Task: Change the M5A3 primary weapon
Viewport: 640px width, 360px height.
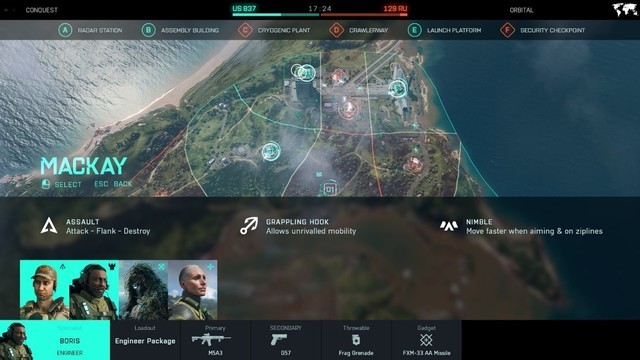Action: (216, 340)
